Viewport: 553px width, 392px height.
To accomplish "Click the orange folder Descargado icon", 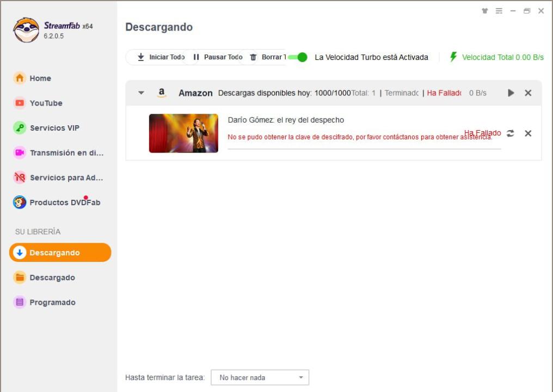I will tap(20, 277).
